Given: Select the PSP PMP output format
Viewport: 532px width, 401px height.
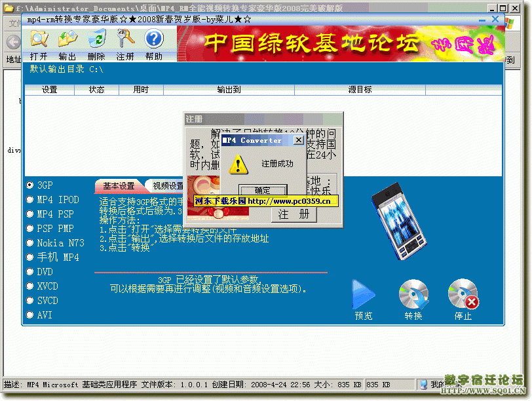Looking at the screenshot, I should click(50, 229).
